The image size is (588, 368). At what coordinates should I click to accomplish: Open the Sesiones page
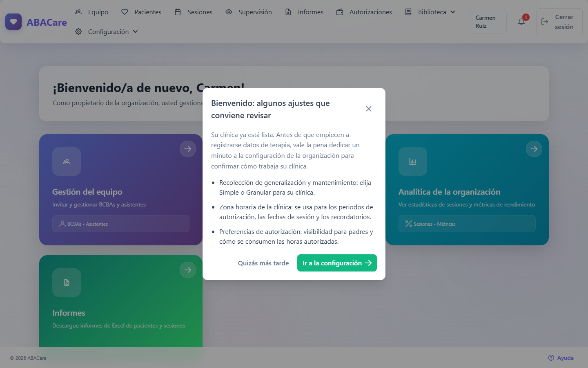click(194, 12)
